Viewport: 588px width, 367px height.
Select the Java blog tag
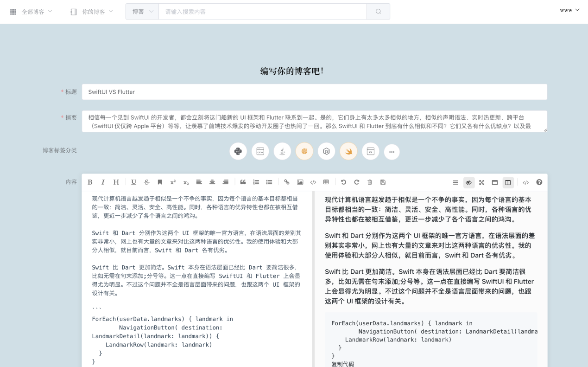282,151
